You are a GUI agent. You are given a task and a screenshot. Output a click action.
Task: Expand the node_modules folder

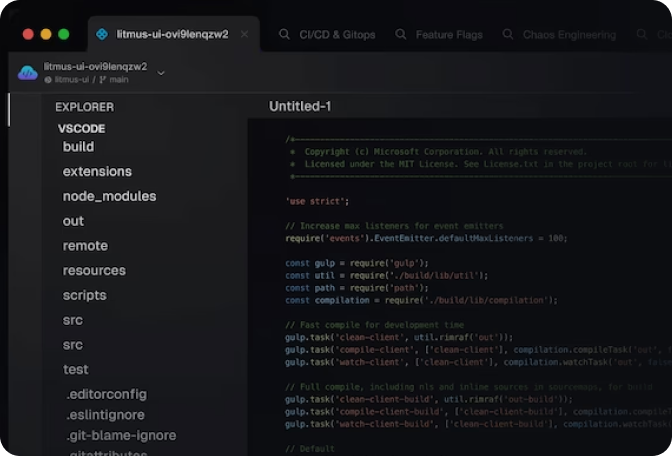[x=109, y=196]
